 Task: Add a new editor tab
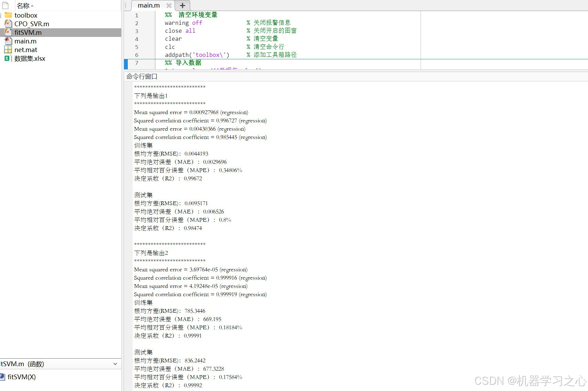coord(183,6)
